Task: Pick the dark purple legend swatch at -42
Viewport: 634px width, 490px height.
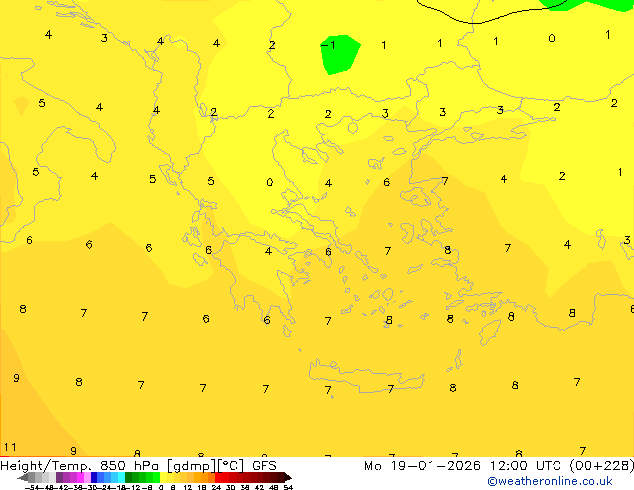Action: 59,477
